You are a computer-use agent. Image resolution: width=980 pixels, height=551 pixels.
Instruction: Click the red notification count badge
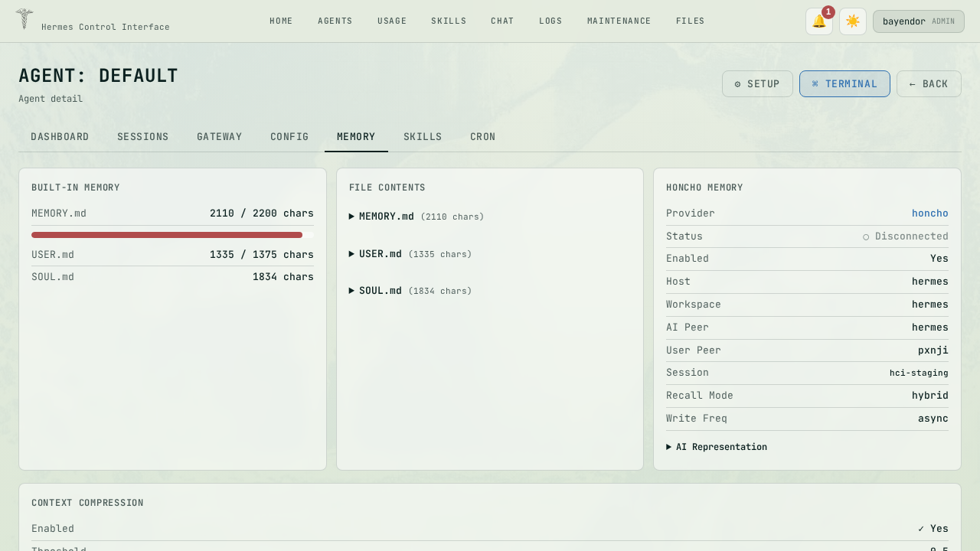[x=828, y=12]
